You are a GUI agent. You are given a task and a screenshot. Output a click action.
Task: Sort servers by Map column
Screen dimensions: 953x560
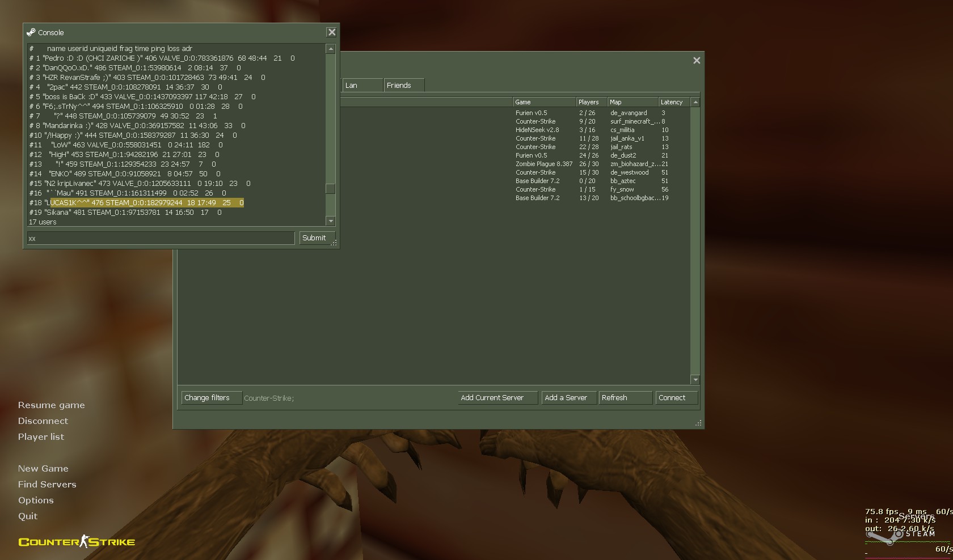(x=632, y=102)
